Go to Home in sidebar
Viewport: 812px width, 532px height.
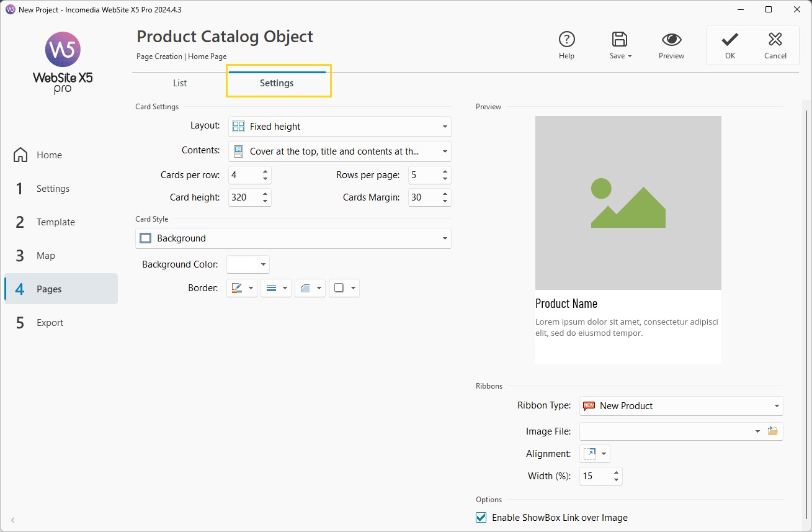[48, 155]
